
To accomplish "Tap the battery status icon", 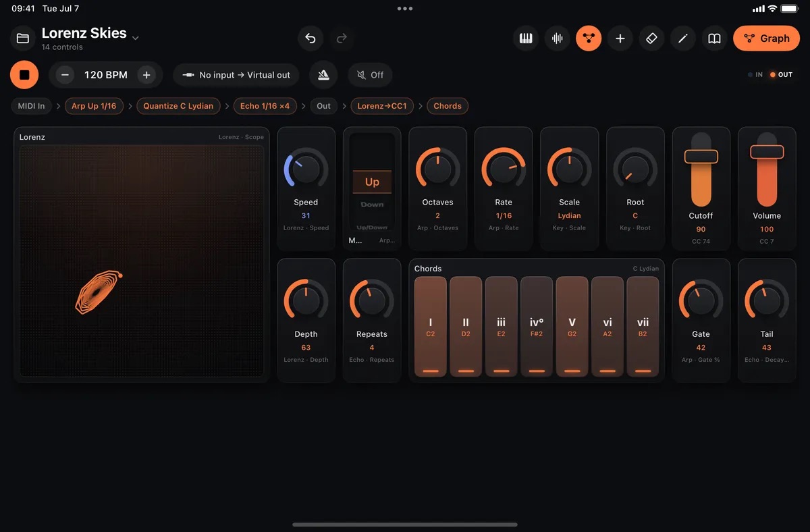I will [x=789, y=9].
